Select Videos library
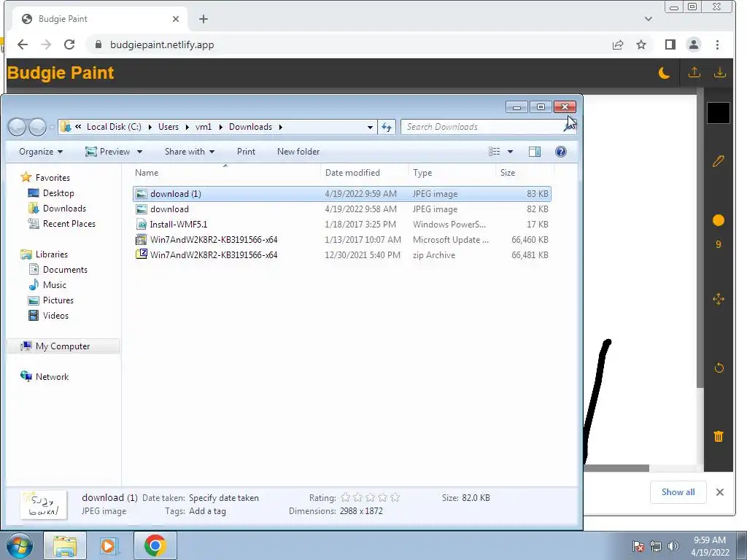This screenshot has width=747, height=560. (x=55, y=315)
